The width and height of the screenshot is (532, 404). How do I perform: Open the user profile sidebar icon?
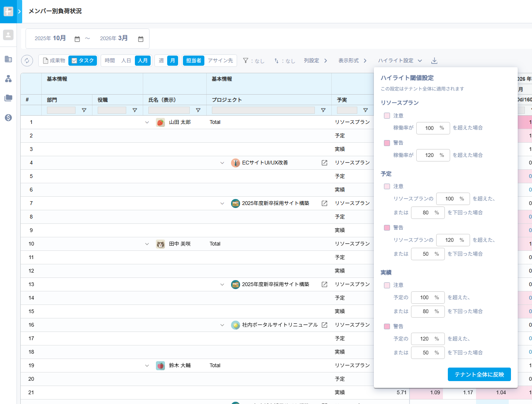point(8,35)
